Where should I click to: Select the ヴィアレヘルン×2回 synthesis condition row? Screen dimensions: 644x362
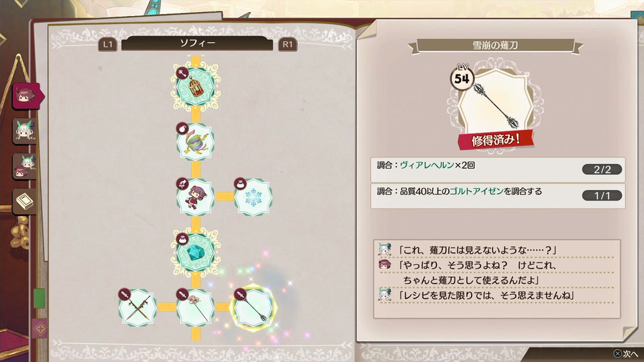coord(498,170)
